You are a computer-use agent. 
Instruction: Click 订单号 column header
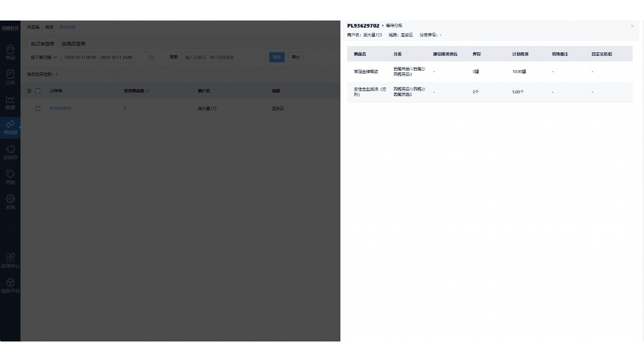pyautogui.click(x=56, y=91)
